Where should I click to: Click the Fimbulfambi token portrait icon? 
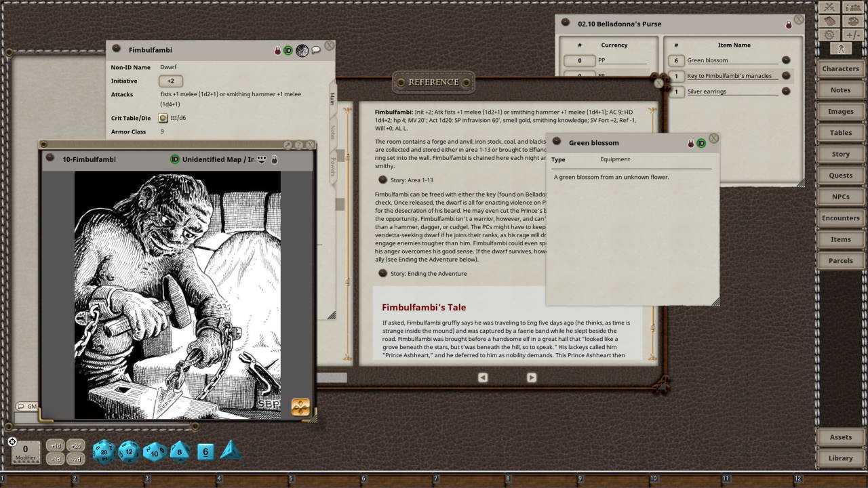[302, 50]
